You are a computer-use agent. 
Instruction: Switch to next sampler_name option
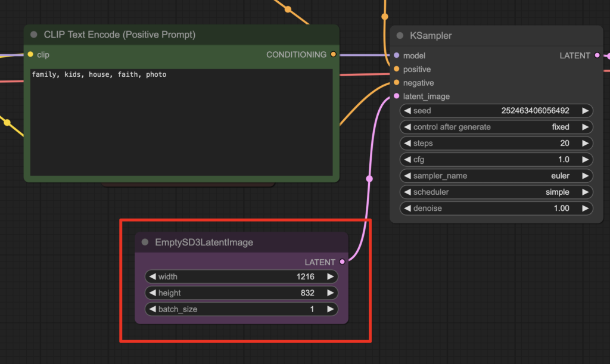pos(585,176)
